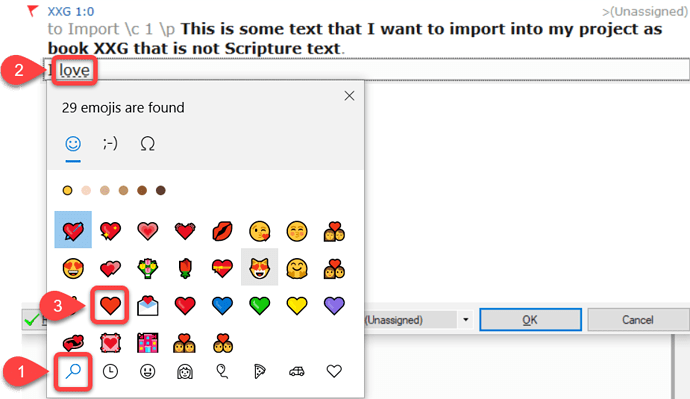The image size is (690, 399).
Task: Switch to the symbols omega tab
Action: click(147, 143)
